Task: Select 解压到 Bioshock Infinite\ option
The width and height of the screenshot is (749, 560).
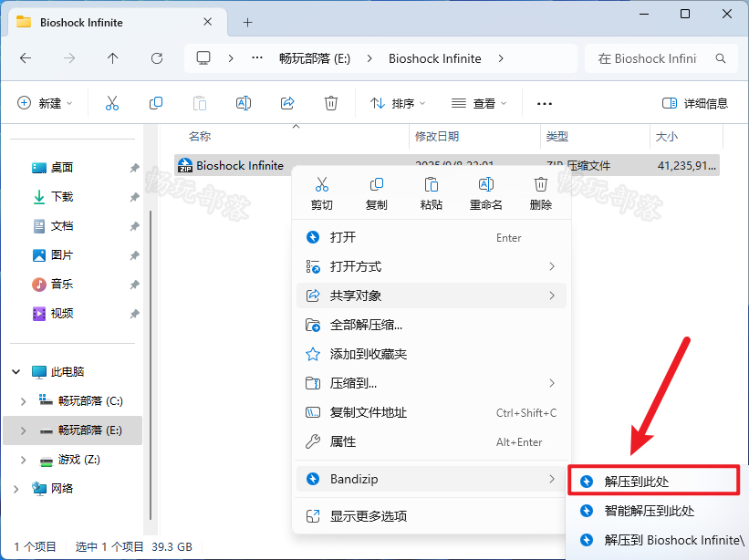Action: (657, 540)
